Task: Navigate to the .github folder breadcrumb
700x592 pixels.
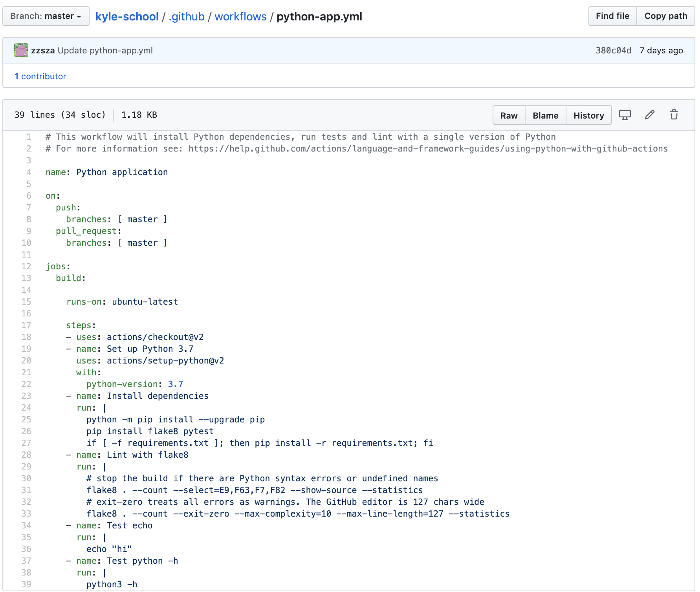Action: (x=187, y=16)
